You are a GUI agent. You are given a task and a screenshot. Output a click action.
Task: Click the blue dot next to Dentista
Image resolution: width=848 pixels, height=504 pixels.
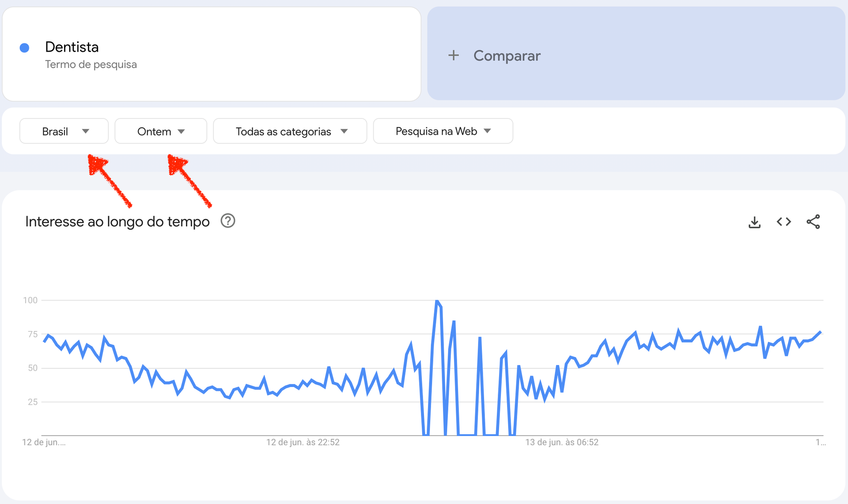tap(25, 47)
